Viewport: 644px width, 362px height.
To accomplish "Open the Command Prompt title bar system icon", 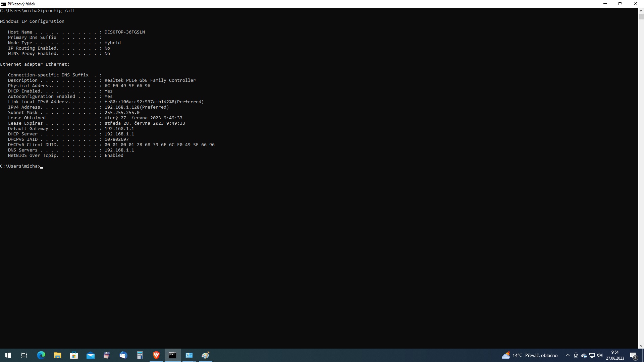I will pyautogui.click(x=3, y=4).
